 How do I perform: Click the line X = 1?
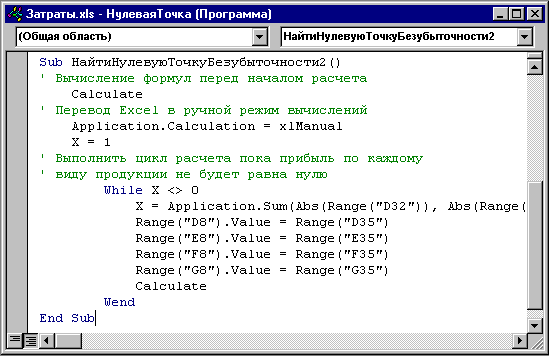[x=91, y=142]
